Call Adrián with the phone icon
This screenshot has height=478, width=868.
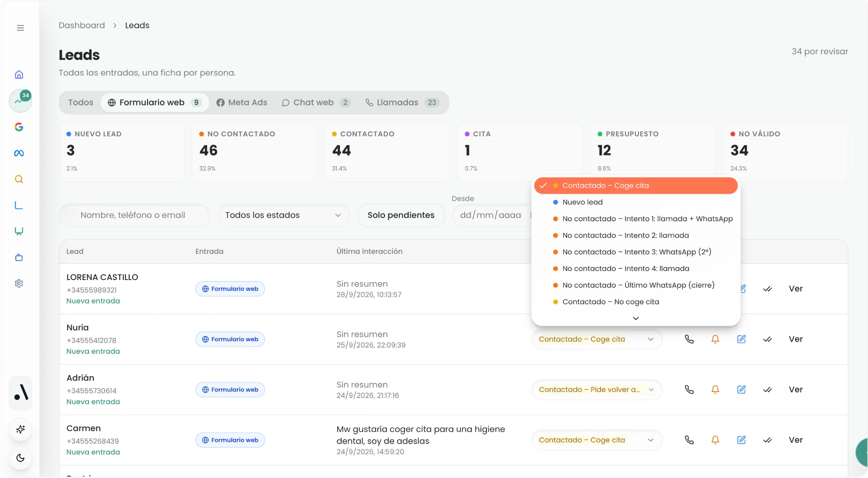click(x=689, y=389)
